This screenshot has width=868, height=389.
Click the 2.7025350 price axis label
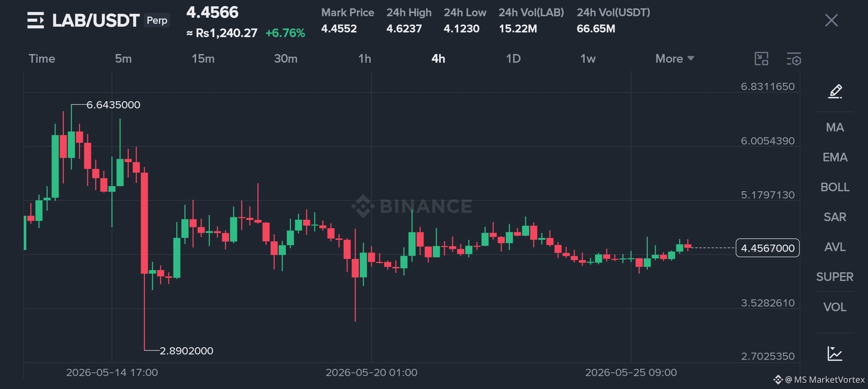coord(768,356)
